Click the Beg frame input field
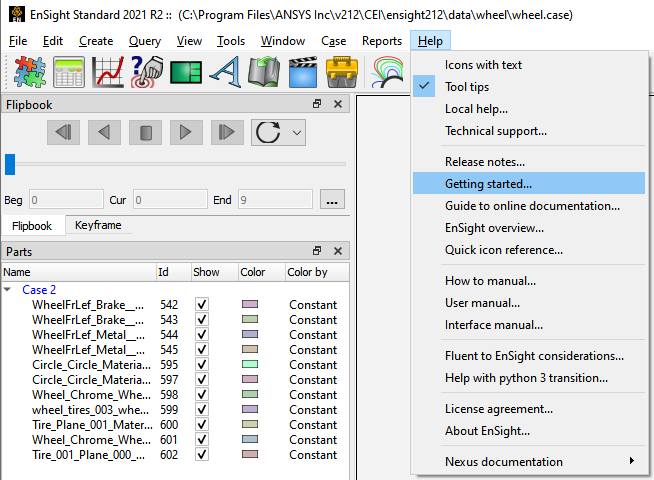Viewport: 654px width, 480px height. point(66,200)
